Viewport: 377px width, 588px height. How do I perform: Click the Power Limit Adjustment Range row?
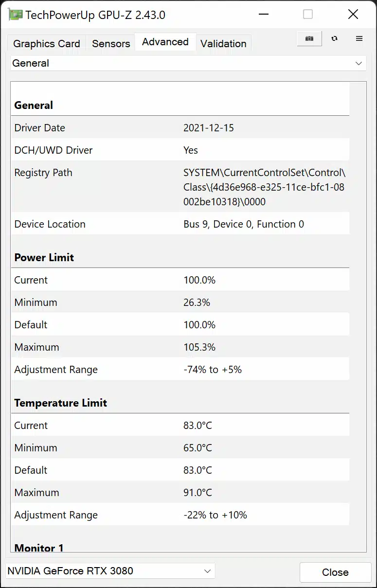(x=180, y=370)
